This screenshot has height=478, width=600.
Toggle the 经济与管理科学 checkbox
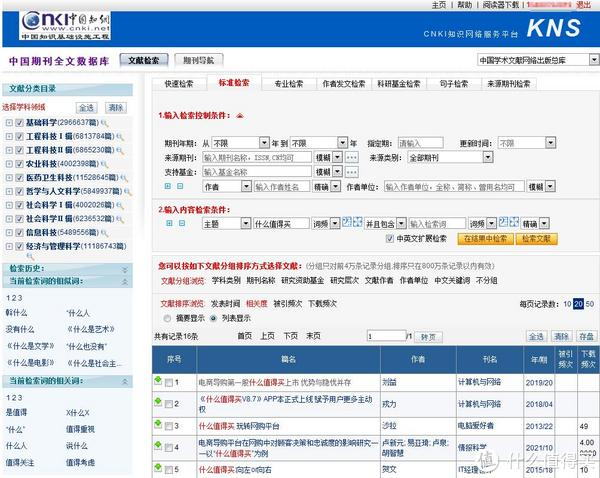tap(20, 246)
